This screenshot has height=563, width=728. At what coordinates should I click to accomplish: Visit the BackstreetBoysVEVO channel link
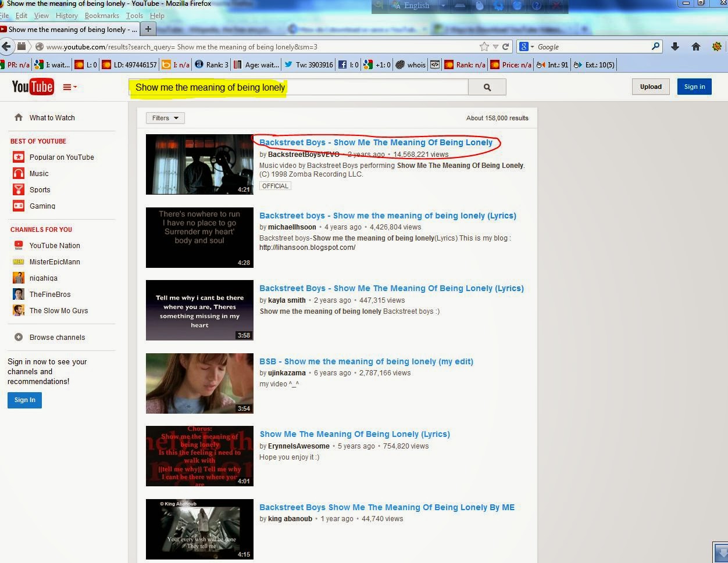tap(304, 155)
